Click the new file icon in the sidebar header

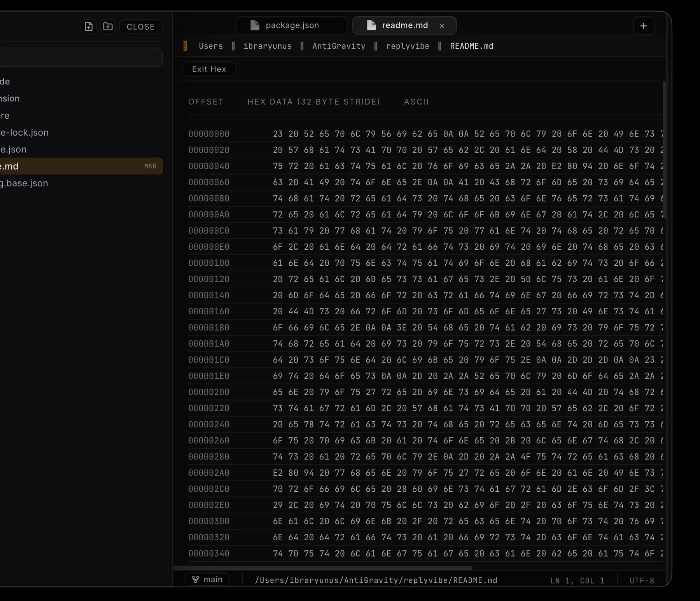pos(89,26)
